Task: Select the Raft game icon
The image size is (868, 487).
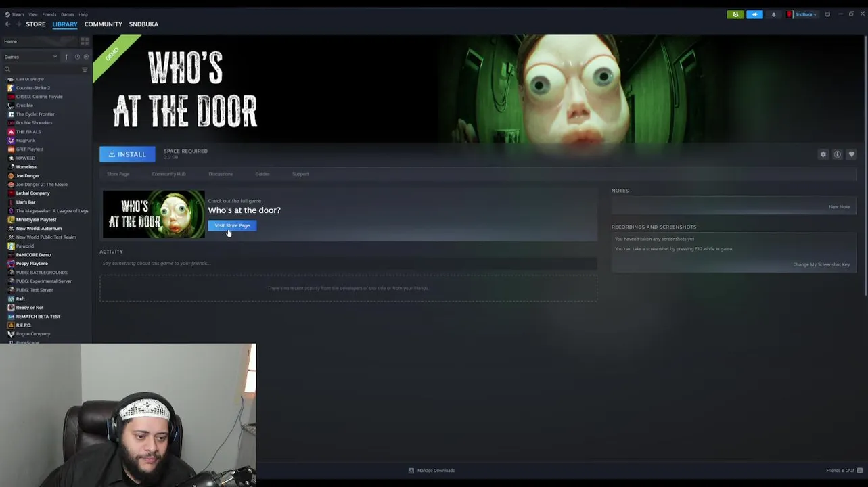Action: 11,299
